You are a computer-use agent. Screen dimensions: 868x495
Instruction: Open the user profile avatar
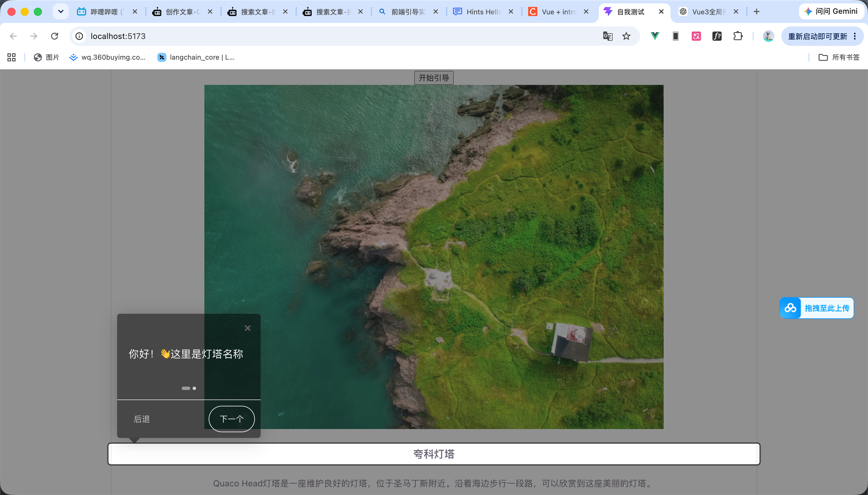tap(768, 36)
